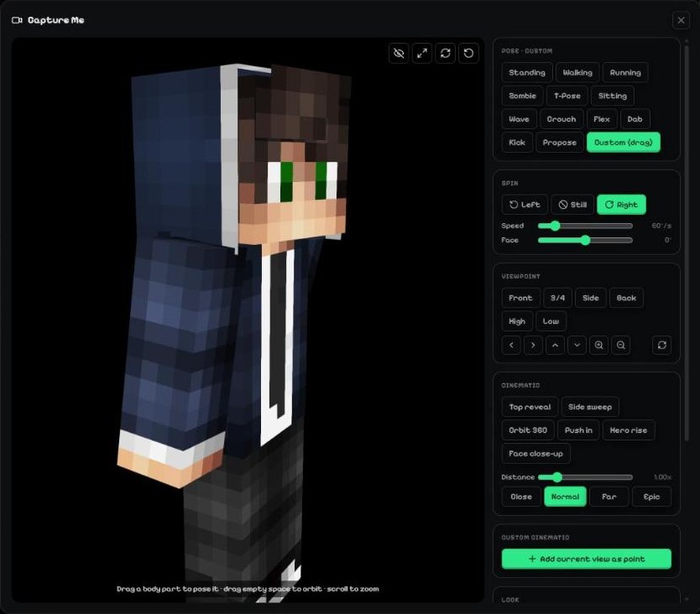This screenshot has width=700, height=614.
Task: Activate the Custom (drag) pose option
Action: click(x=624, y=143)
